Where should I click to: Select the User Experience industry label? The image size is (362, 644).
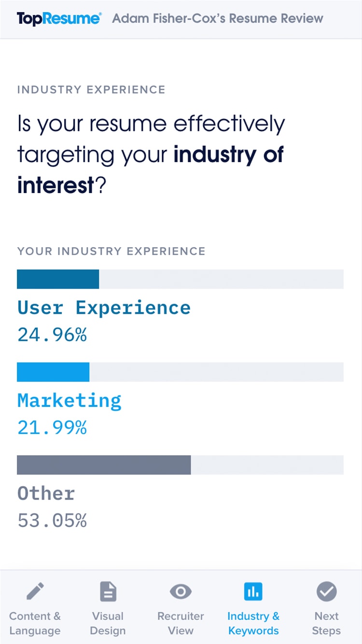[104, 308]
